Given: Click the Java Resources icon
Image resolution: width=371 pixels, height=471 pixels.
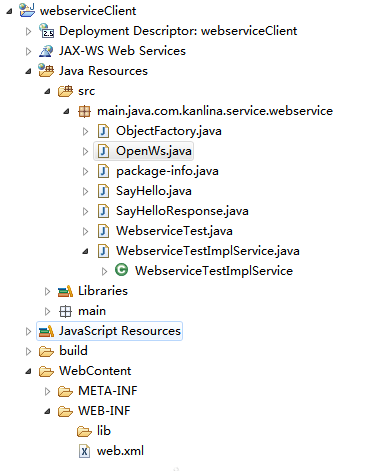Looking at the screenshot, I should click(46, 71).
